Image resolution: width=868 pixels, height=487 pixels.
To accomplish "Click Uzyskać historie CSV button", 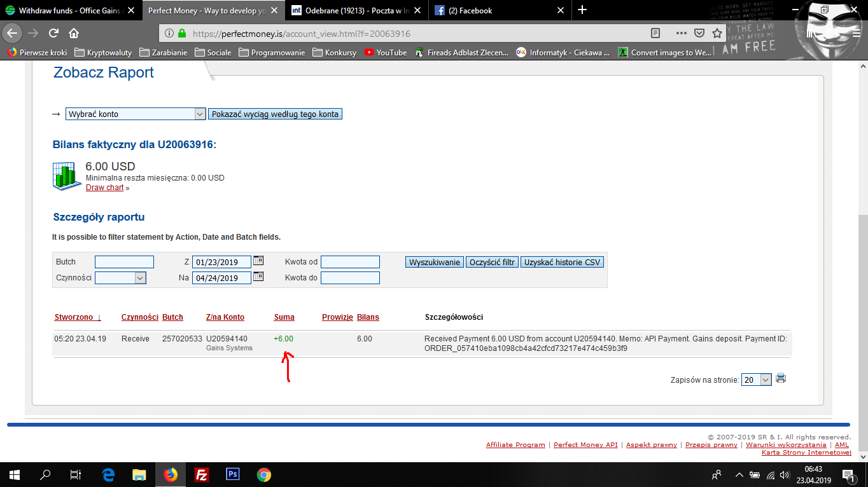I will pos(562,262).
